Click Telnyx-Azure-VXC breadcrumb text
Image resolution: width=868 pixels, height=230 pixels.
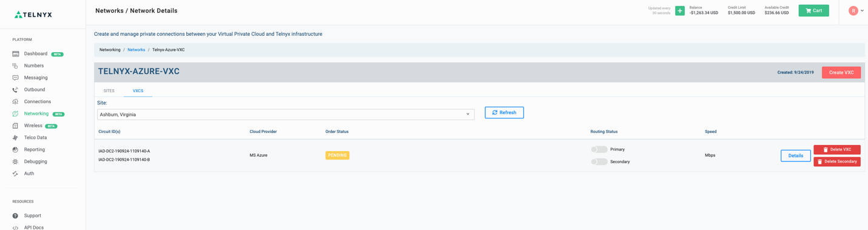click(169, 50)
